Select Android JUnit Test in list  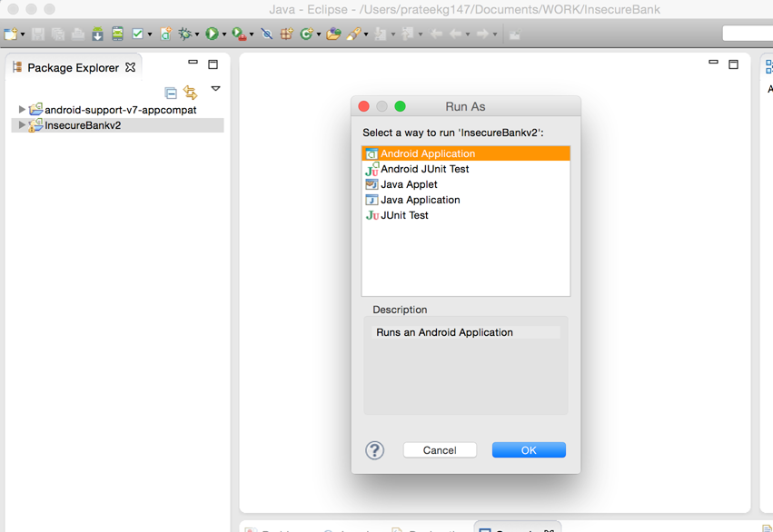pos(424,169)
